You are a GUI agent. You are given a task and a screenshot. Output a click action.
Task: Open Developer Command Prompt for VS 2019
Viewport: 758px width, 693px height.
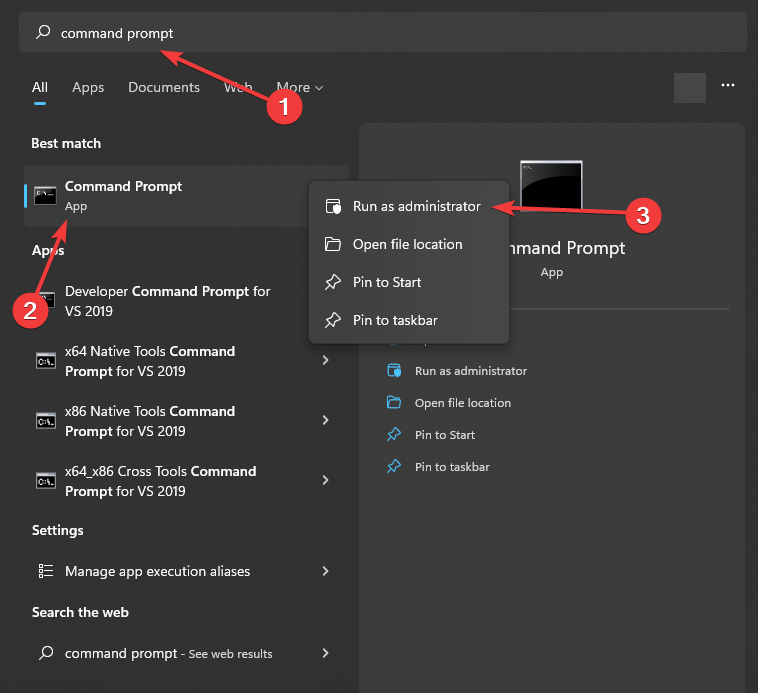(167, 301)
